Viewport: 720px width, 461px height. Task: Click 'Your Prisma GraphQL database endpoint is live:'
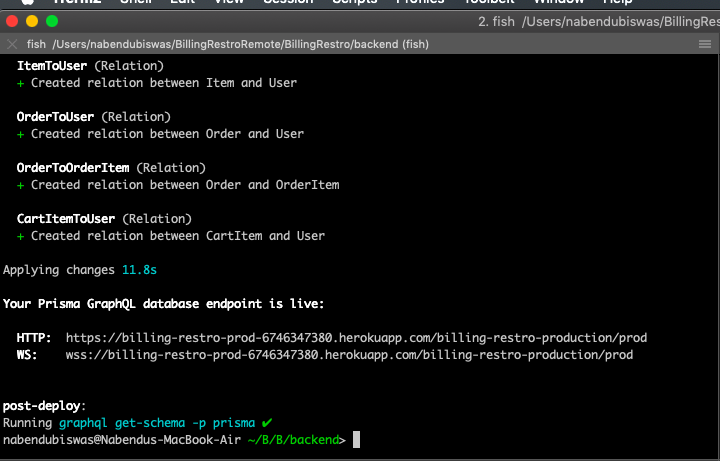(163, 304)
